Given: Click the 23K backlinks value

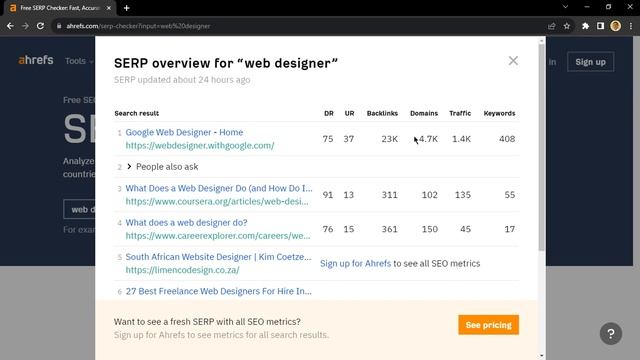Looking at the screenshot, I should (389, 139).
